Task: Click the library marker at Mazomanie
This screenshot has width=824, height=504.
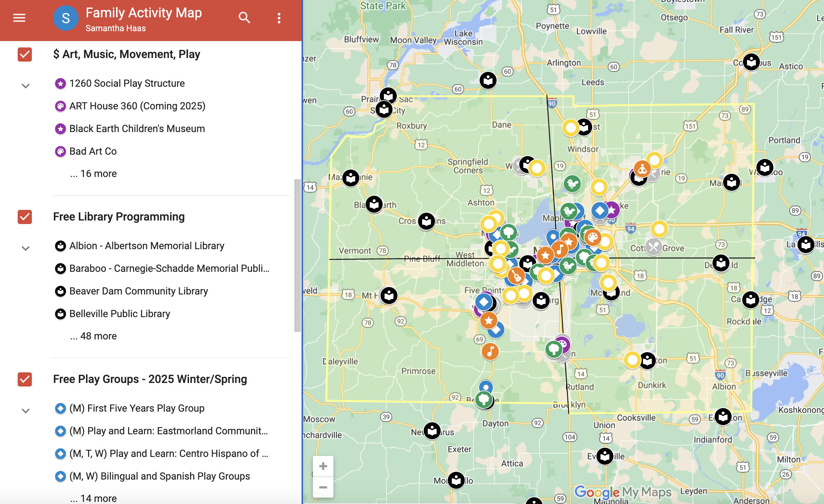Action: [351, 178]
